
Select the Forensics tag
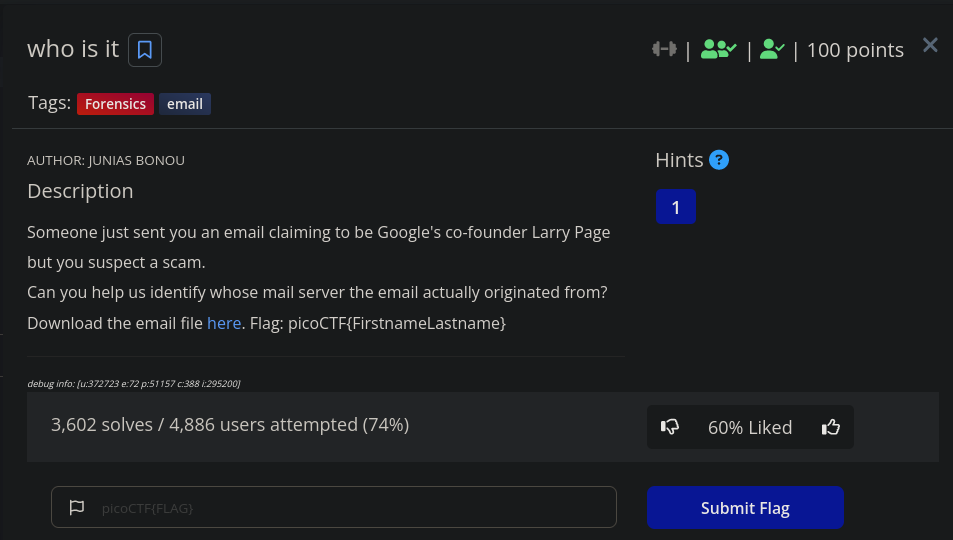(115, 104)
